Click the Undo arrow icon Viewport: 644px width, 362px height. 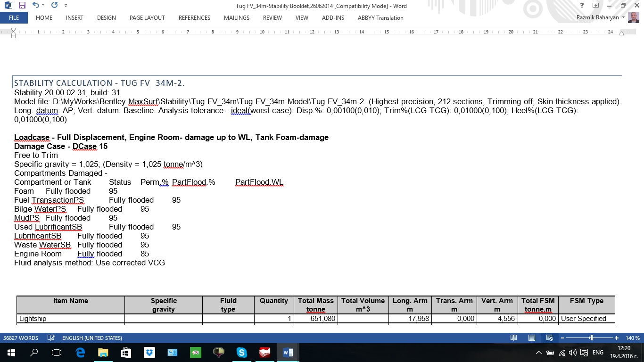35,6
